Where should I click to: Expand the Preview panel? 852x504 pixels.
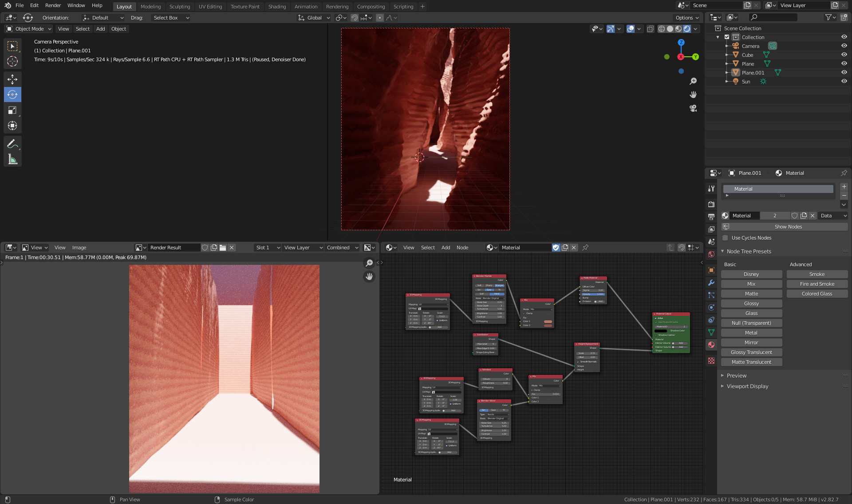pos(736,376)
